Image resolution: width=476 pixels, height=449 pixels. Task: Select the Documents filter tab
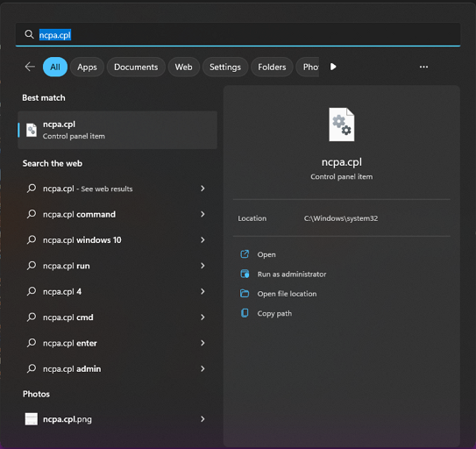pos(136,67)
